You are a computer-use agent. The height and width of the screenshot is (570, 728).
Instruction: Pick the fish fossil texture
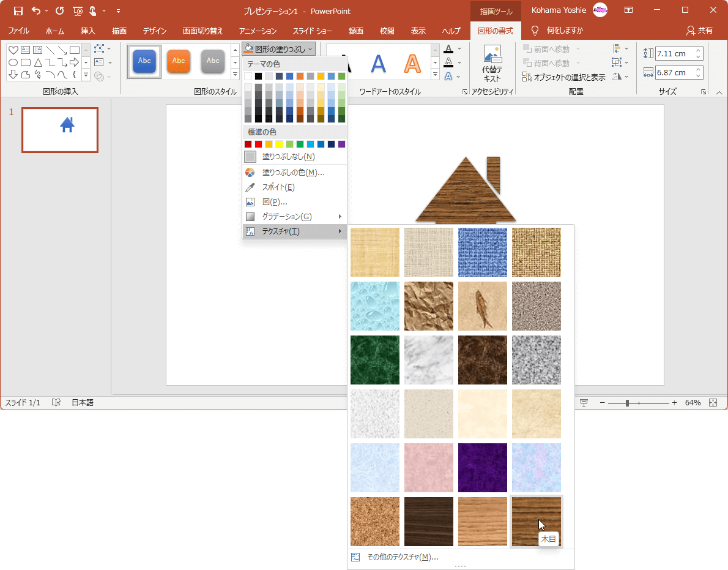[x=483, y=306]
